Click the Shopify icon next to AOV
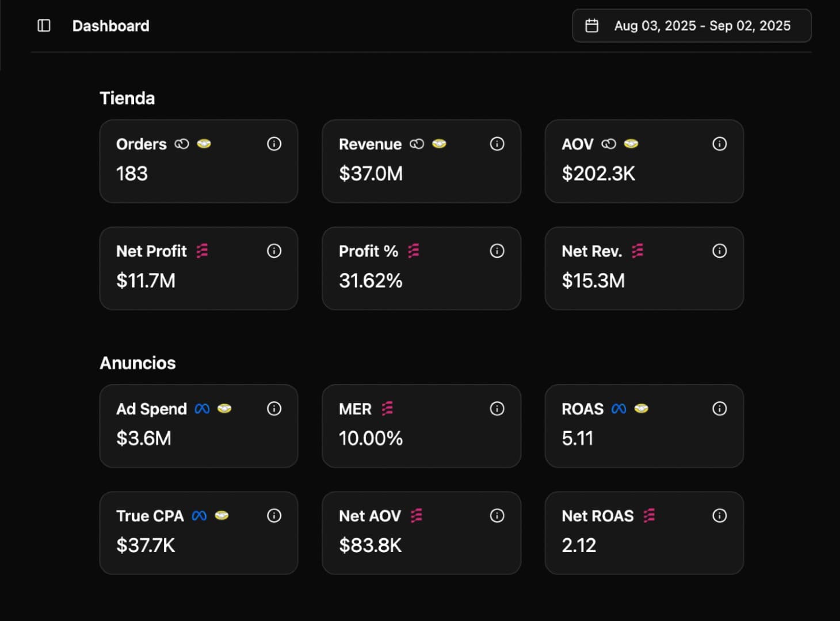Image resolution: width=840 pixels, height=621 pixels. pos(631,144)
